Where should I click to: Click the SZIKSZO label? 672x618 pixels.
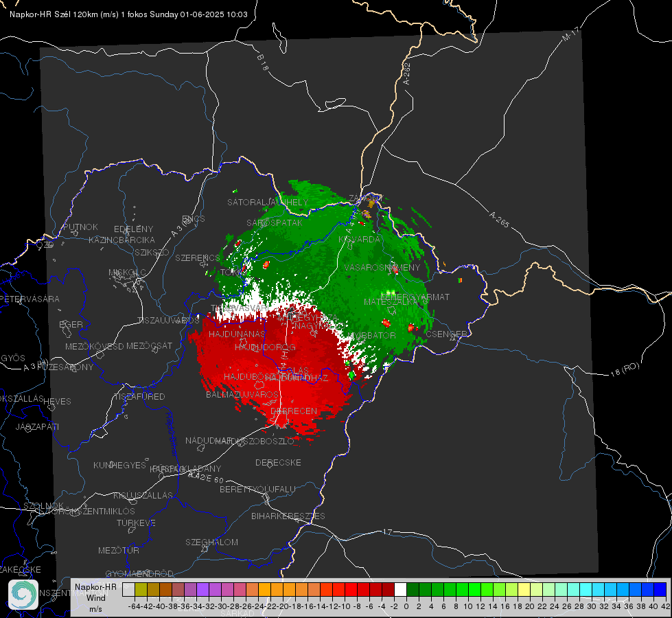point(152,252)
